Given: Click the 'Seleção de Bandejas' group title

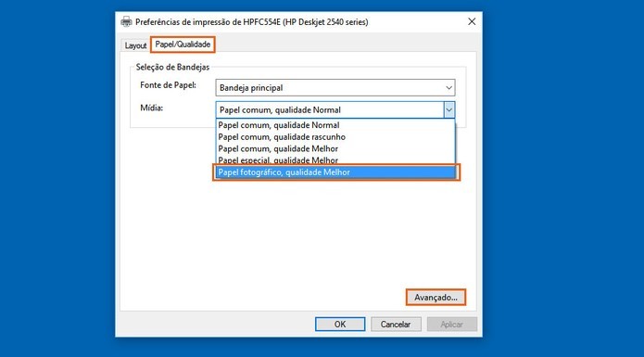Looking at the screenshot, I should [172, 67].
